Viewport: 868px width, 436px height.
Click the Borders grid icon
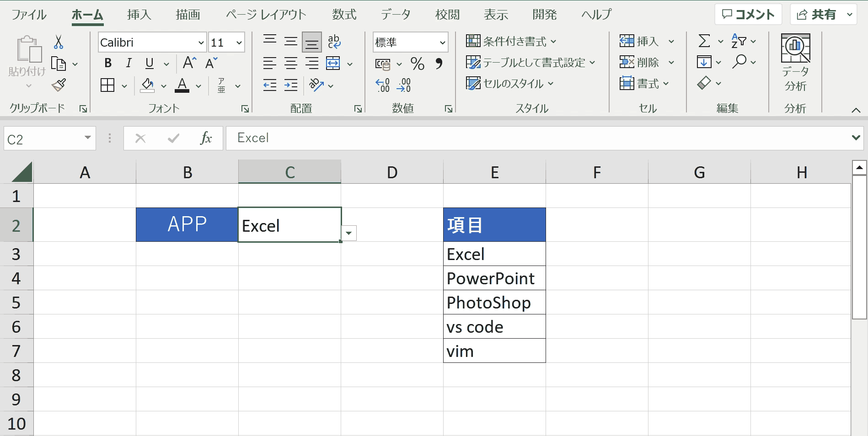pos(107,85)
